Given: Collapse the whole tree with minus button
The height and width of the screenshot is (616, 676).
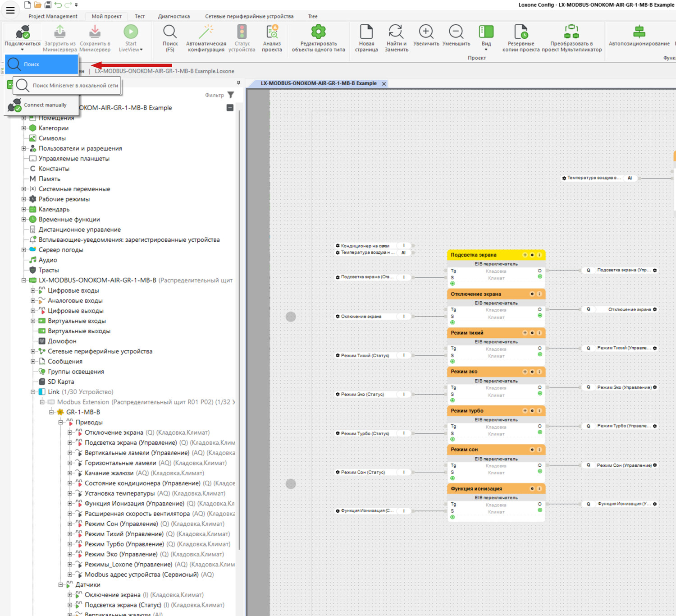Looking at the screenshot, I should click(x=230, y=108).
